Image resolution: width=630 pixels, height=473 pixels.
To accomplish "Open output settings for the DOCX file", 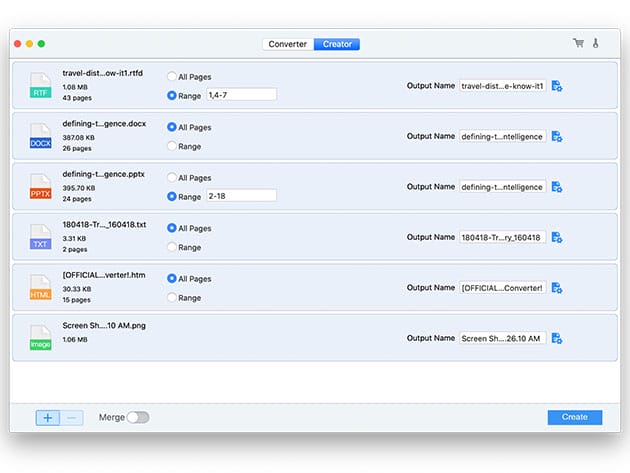I will [x=557, y=136].
